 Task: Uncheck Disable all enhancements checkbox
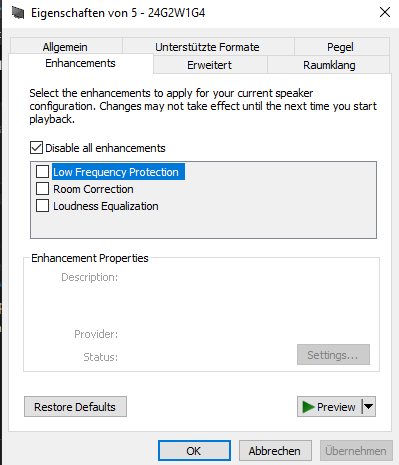tap(36, 148)
